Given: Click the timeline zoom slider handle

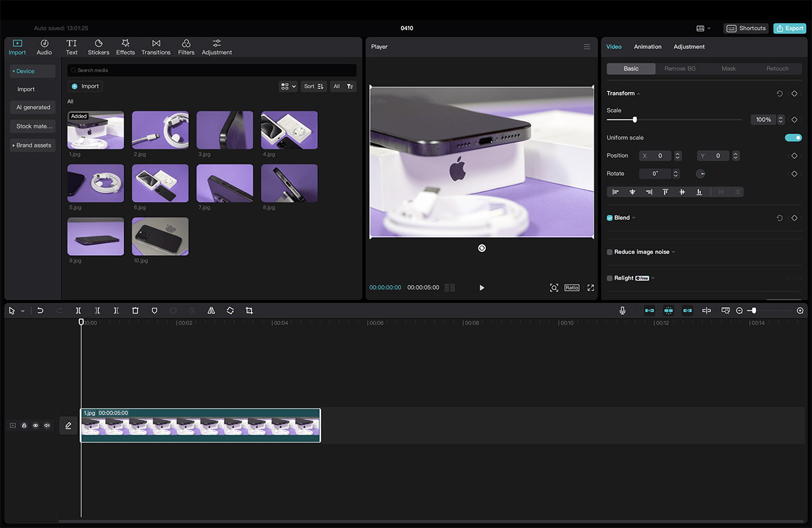Looking at the screenshot, I should tap(753, 310).
